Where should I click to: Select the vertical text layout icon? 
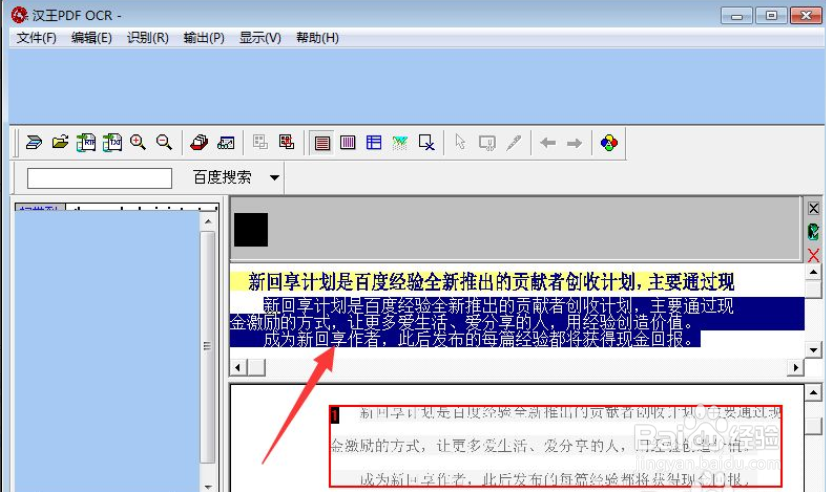tap(348, 142)
